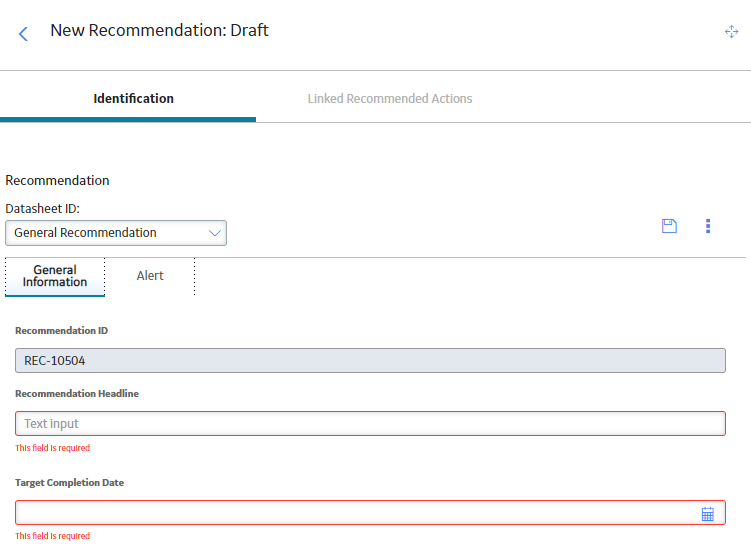Click the Target Completion Date field
This screenshot has width=751, height=548.
tap(370, 513)
